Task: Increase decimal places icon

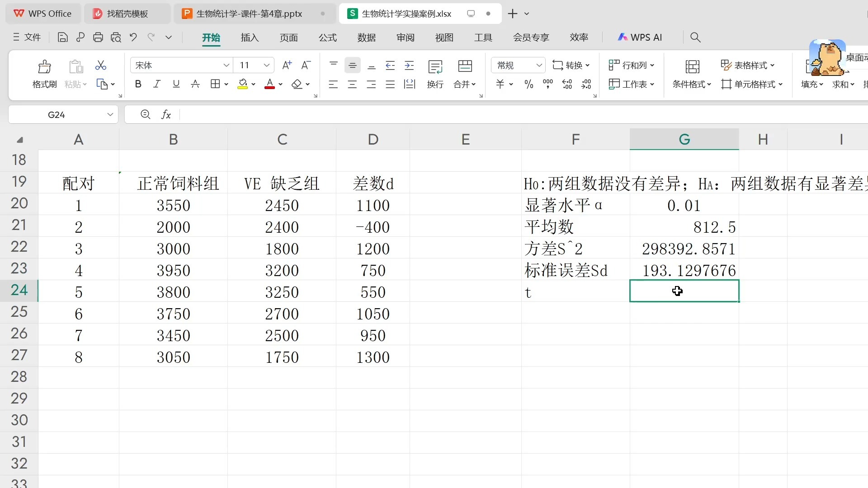Action: pyautogui.click(x=567, y=84)
